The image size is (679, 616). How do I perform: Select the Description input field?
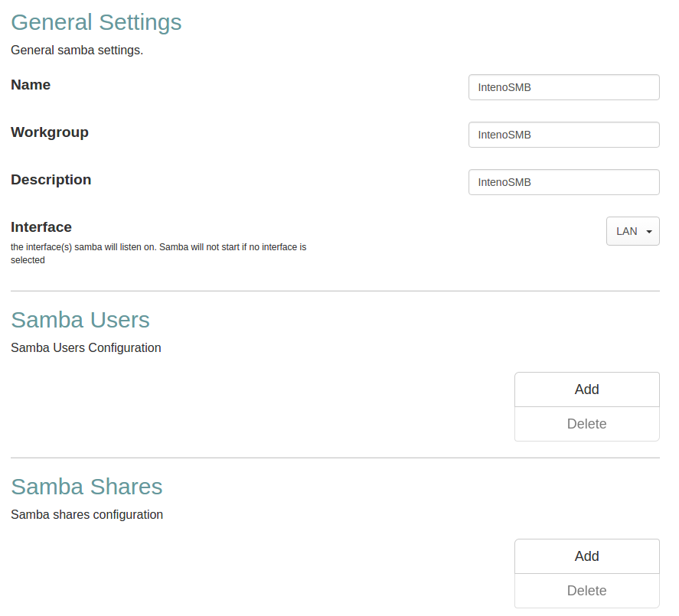(563, 182)
